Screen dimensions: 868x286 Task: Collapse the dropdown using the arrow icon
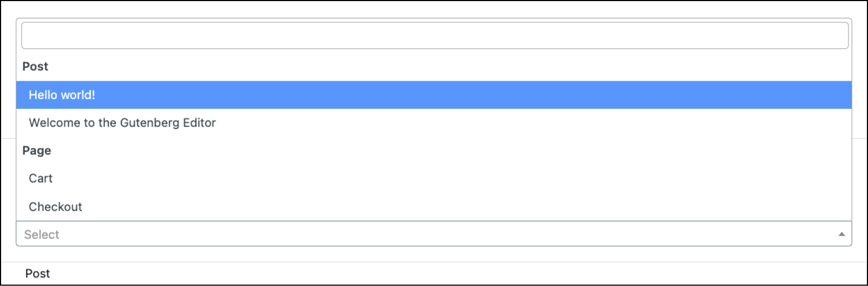pos(841,235)
